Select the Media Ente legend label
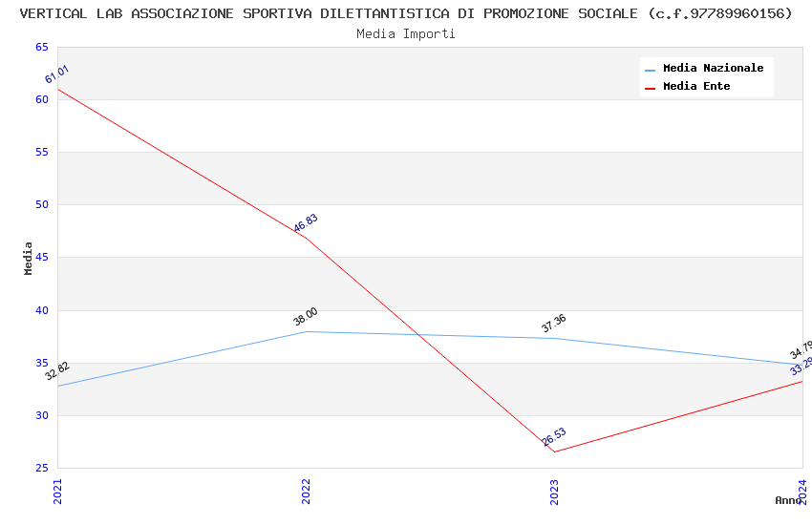This screenshot has height=525, width=812. (696, 87)
